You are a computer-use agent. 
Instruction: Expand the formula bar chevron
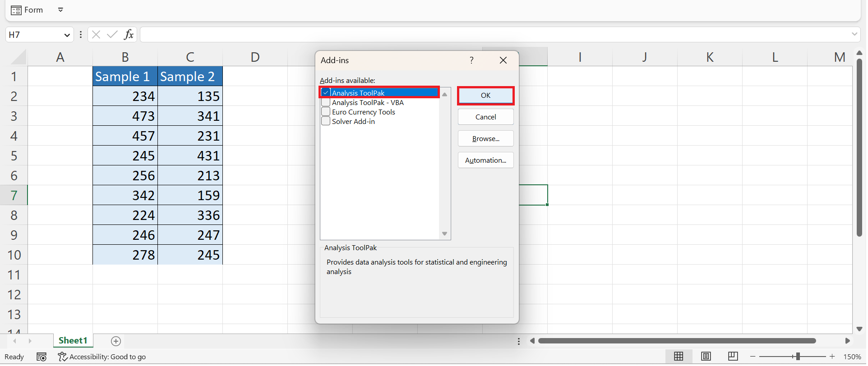click(x=854, y=34)
